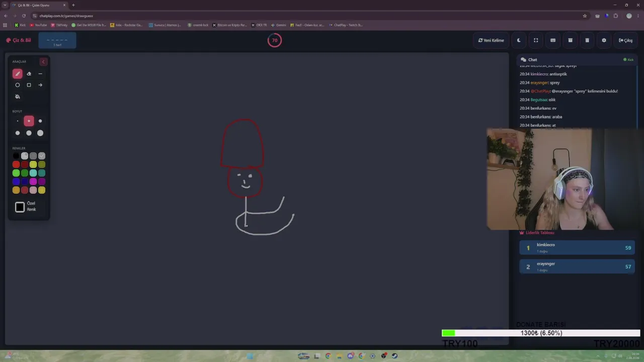Screen dimensions: 644x362
Task: Open settings with the gear icon
Action: tap(604, 40)
